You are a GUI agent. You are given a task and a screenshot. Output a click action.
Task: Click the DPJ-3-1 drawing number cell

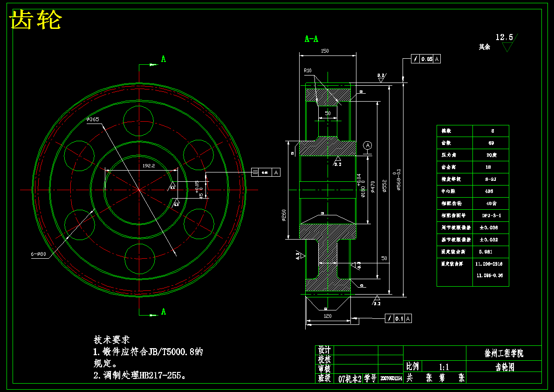click(x=491, y=215)
